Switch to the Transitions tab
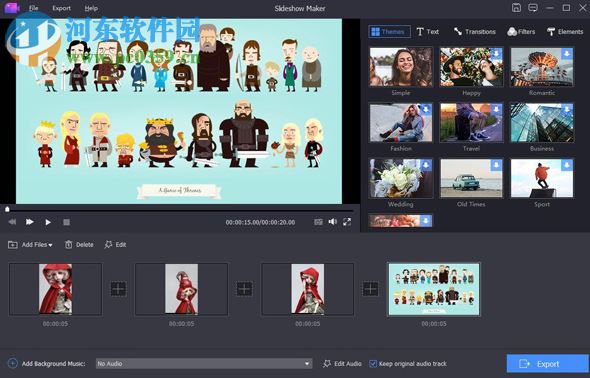Viewport: 590px width, 378px height. [x=474, y=32]
